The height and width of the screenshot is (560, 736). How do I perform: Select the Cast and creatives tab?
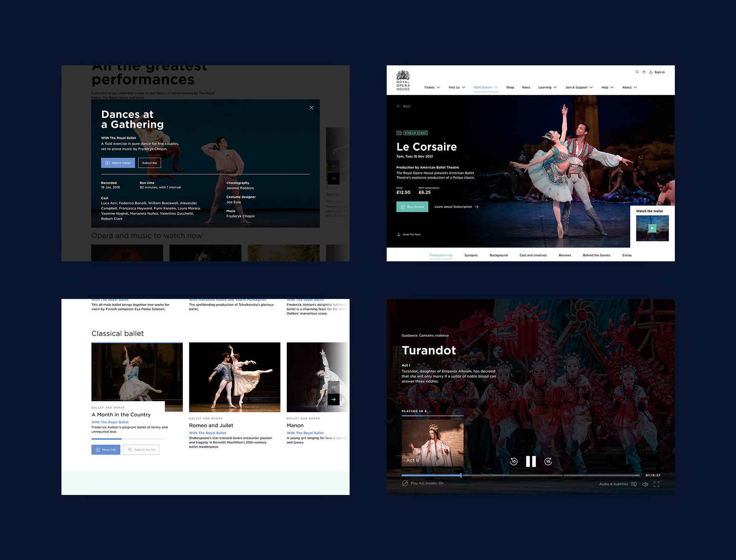pyautogui.click(x=533, y=255)
